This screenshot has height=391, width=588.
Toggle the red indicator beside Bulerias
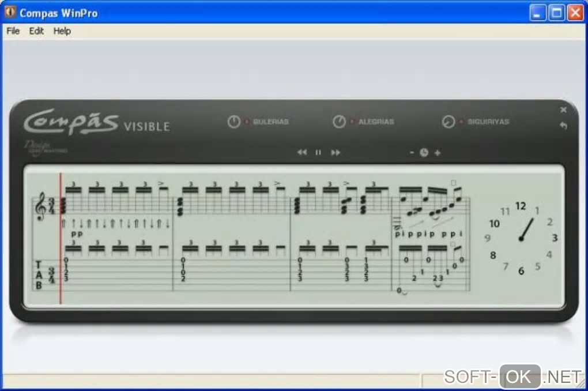click(x=246, y=122)
